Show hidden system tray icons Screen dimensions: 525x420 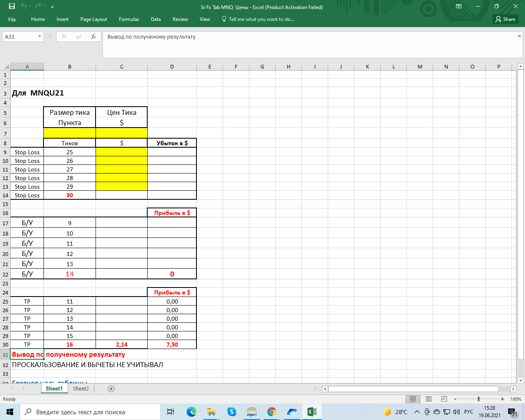417,412
